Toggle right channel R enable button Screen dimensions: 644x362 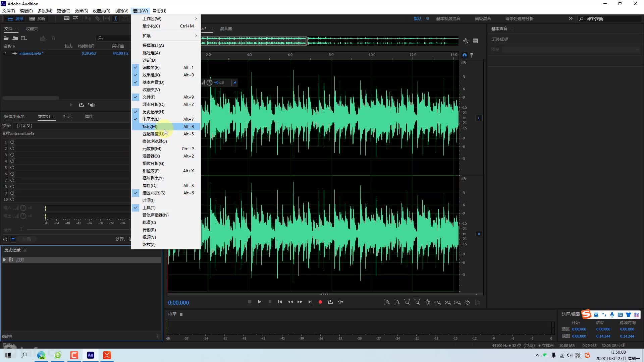pyautogui.click(x=479, y=234)
